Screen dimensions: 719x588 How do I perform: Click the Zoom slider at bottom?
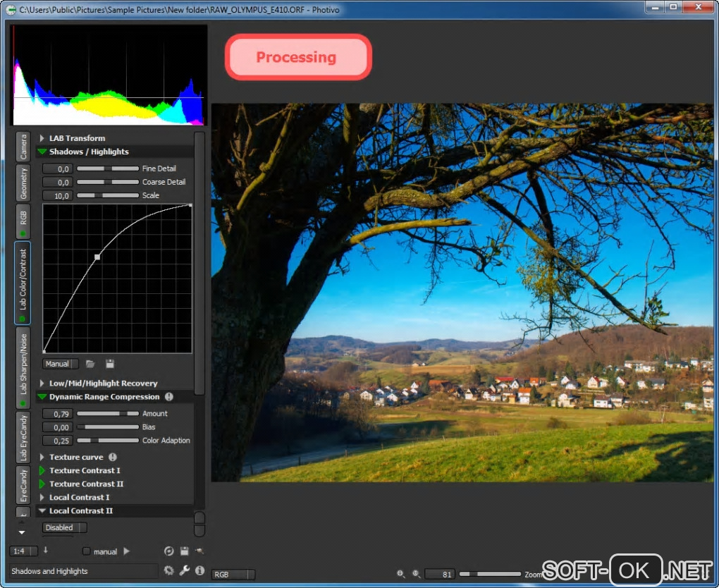490,574
